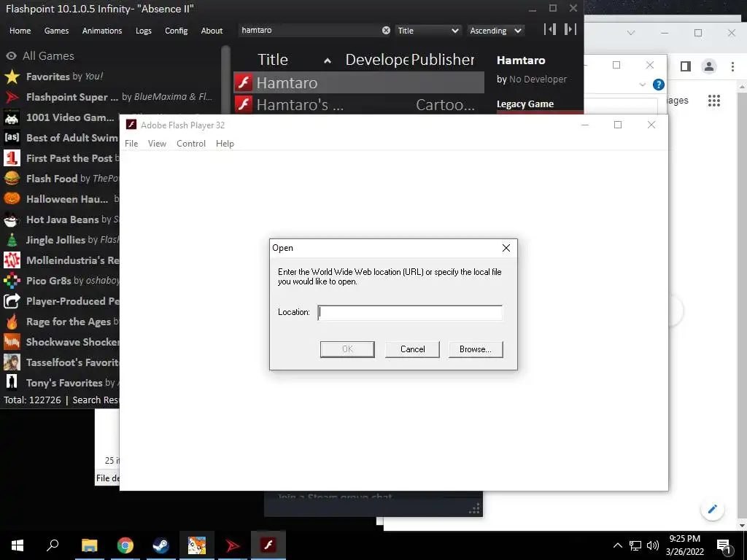Select the Hamtaro's ... game row
This screenshot has height=560, width=747.
(359, 104)
